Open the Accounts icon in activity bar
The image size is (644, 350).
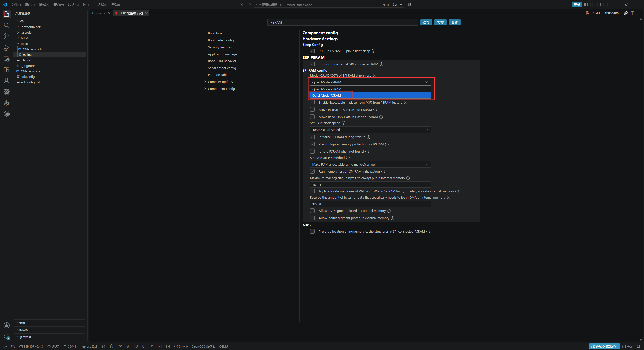click(x=7, y=325)
